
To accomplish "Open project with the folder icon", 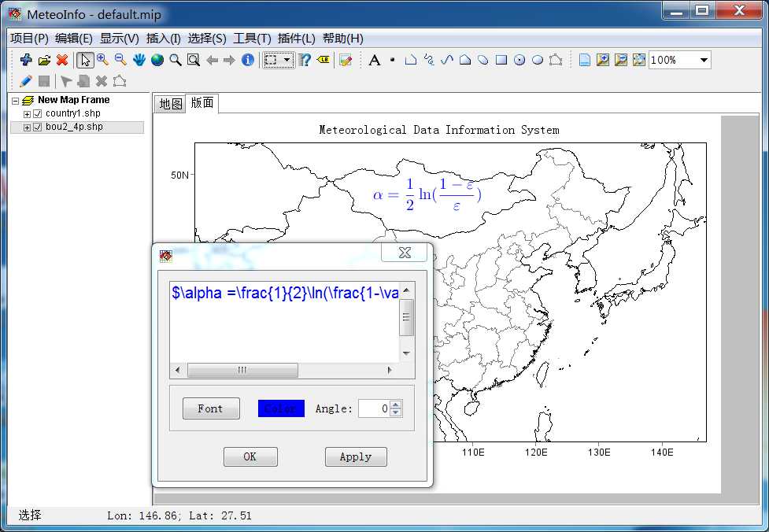I will tap(44, 60).
